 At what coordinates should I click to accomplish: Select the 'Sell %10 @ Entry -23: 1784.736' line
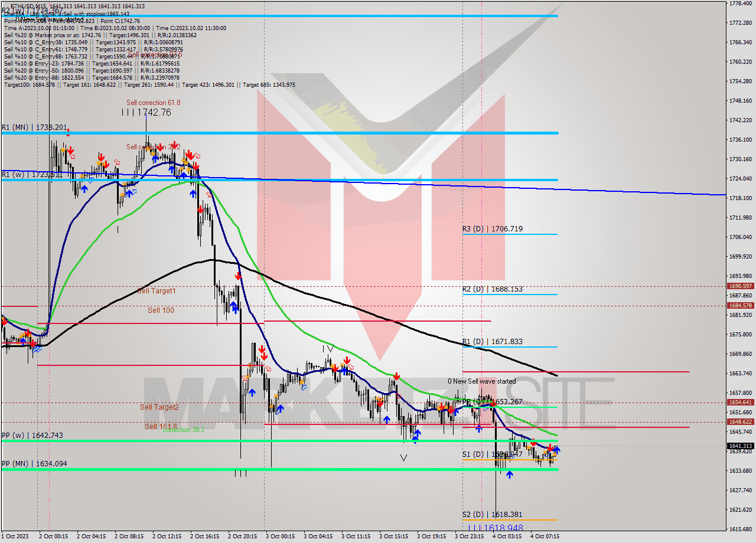[x=92, y=63]
